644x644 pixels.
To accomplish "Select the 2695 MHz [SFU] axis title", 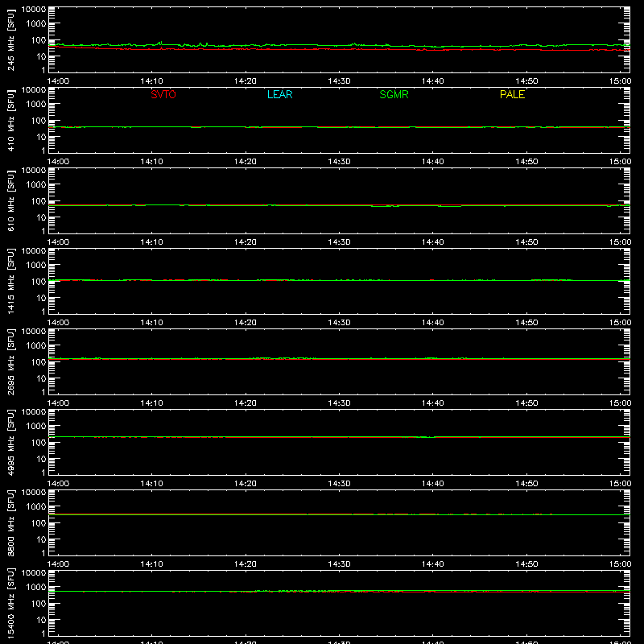I will [11, 361].
